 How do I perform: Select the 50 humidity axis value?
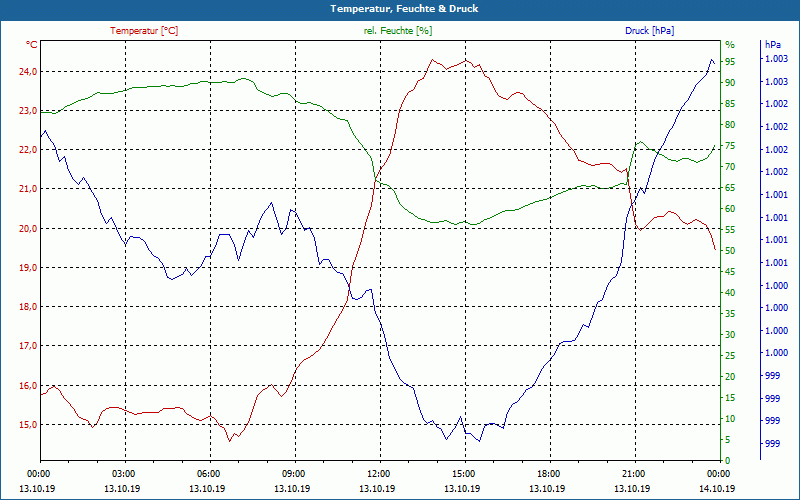730,251
